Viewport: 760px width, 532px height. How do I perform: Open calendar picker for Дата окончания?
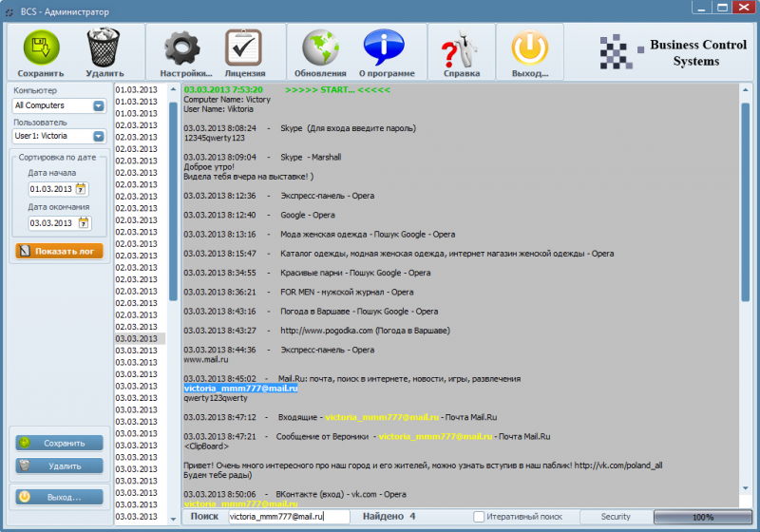tap(84, 223)
